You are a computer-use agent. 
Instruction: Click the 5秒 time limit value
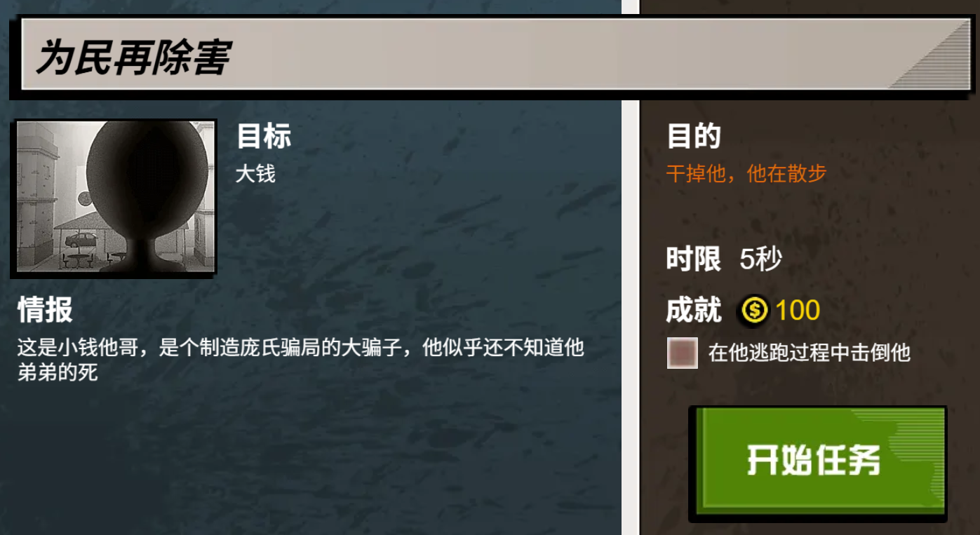click(760, 260)
